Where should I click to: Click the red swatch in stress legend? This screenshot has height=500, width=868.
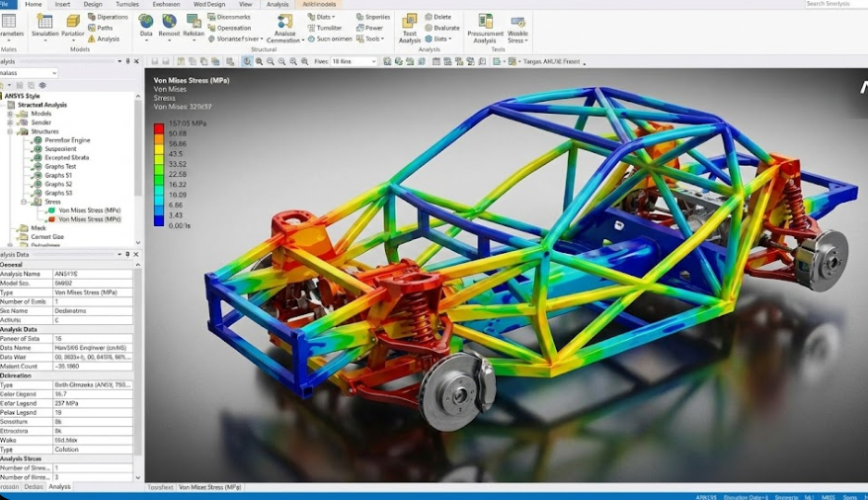tap(159, 128)
